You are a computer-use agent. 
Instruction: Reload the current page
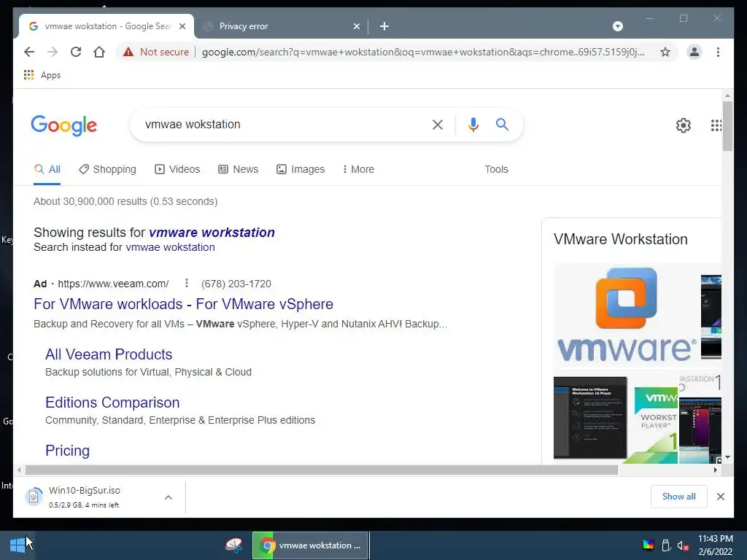[76, 52]
